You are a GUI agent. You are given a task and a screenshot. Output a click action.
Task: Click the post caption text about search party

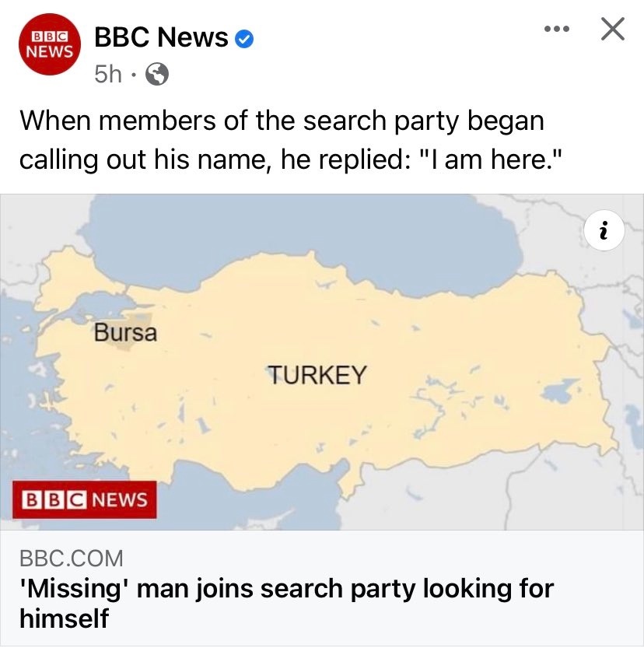[x=291, y=140]
